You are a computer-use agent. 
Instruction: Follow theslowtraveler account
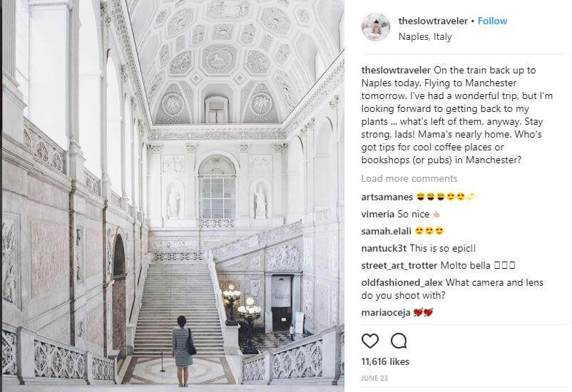coord(492,21)
